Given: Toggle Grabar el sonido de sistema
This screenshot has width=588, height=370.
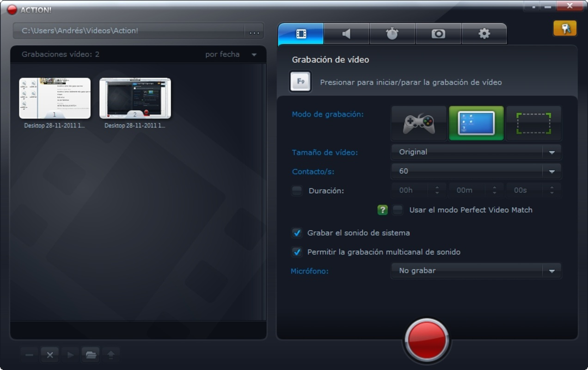Looking at the screenshot, I should [297, 233].
